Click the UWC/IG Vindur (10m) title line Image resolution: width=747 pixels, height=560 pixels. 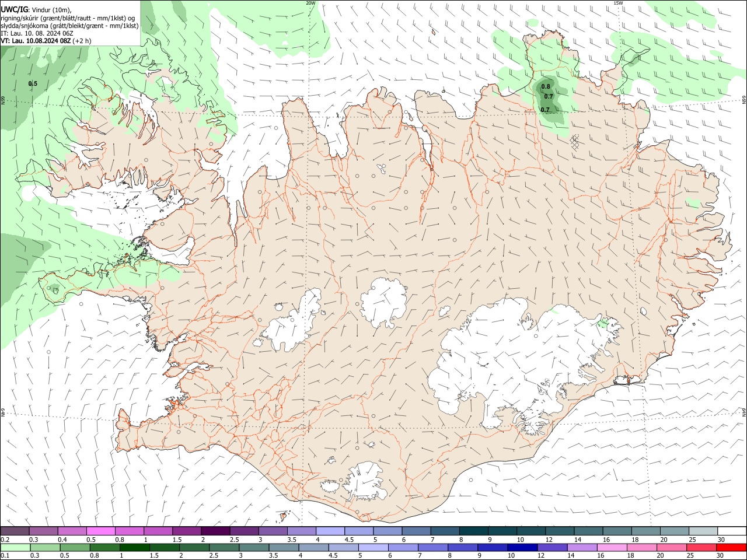tap(36, 9)
